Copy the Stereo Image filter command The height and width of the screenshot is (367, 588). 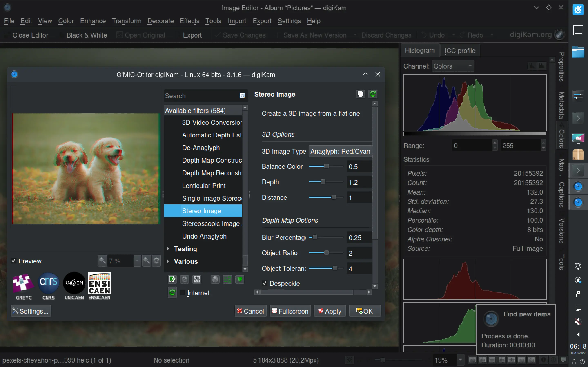pyautogui.click(x=360, y=94)
